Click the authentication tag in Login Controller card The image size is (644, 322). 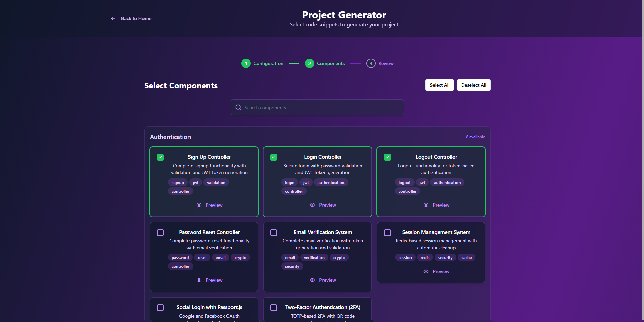coord(331,183)
